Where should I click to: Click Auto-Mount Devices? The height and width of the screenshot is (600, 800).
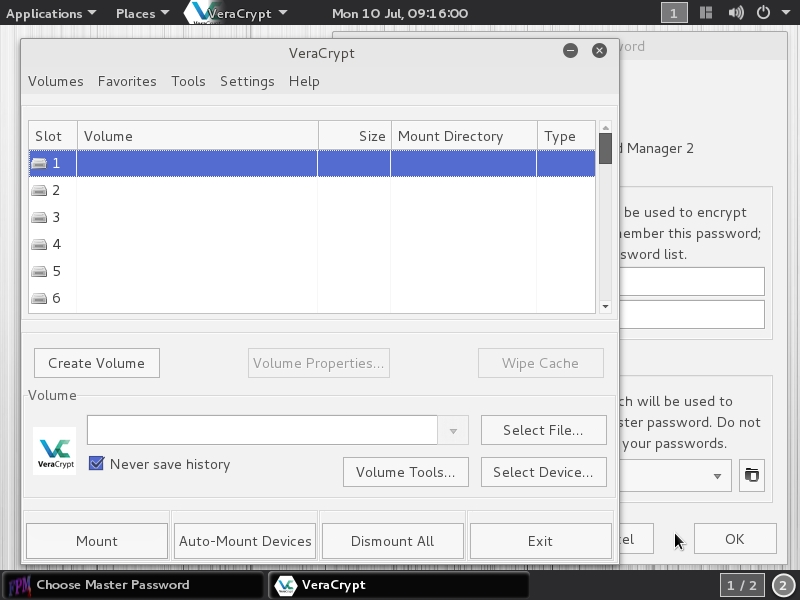coord(245,541)
